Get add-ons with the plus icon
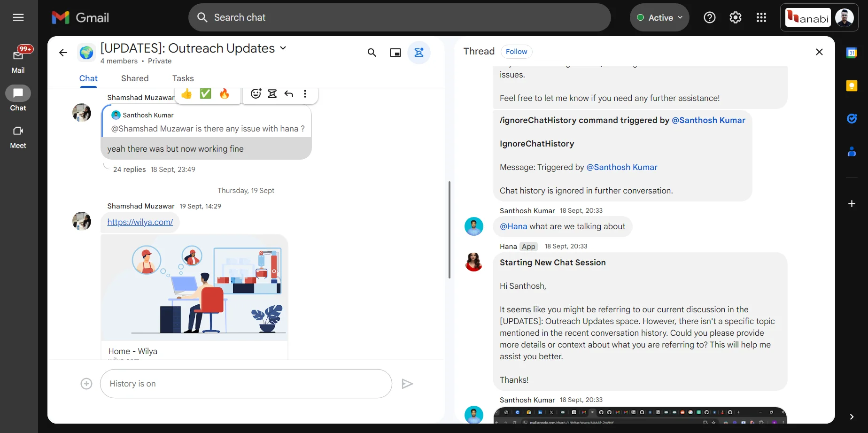 pos(852,203)
